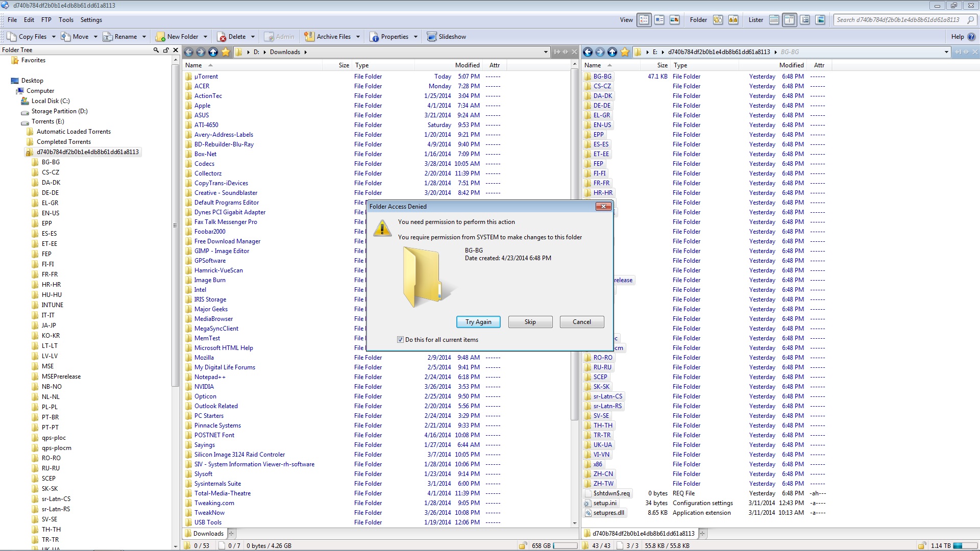
Task: Open New Folder dropdown arrow
Action: (x=205, y=37)
